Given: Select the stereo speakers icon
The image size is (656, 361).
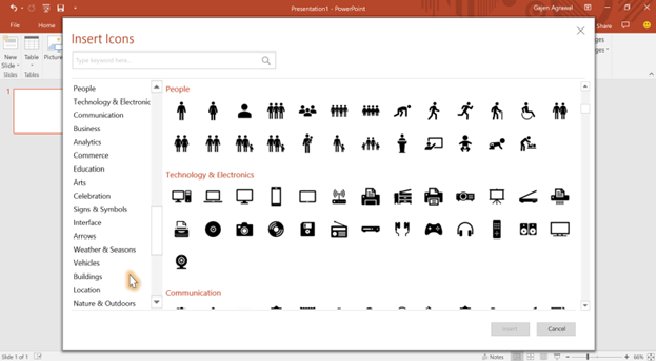Looking at the screenshot, I should tap(528, 229).
